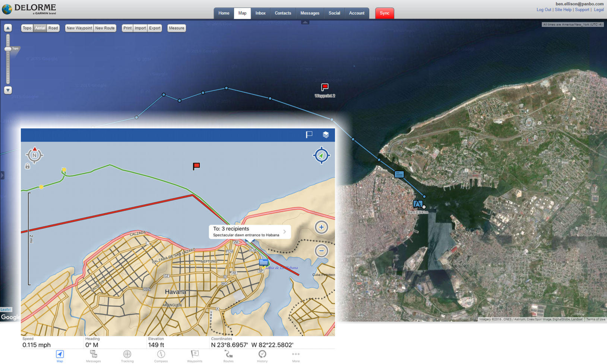607x364 pixels.
Task: Open Routes in bottom bar
Action: (228, 356)
